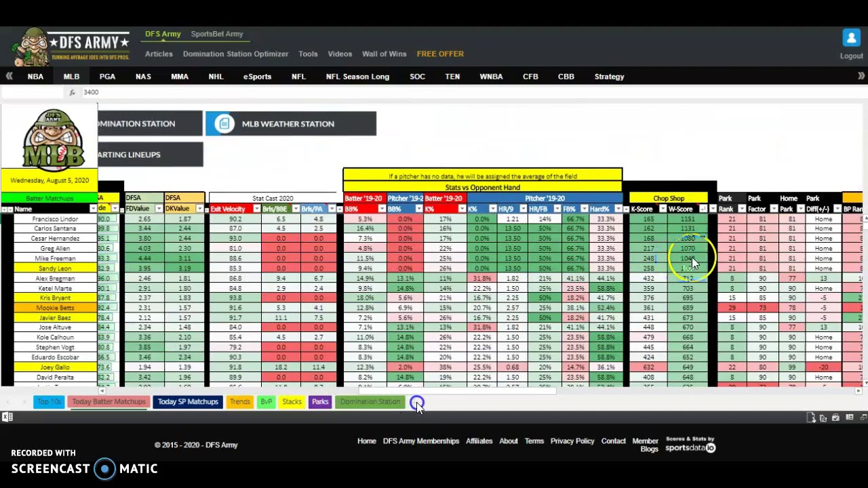Screen dimensions: 868x488
Task: Open the Park Rank filter dropdown
Action: [x=741, y=209]
